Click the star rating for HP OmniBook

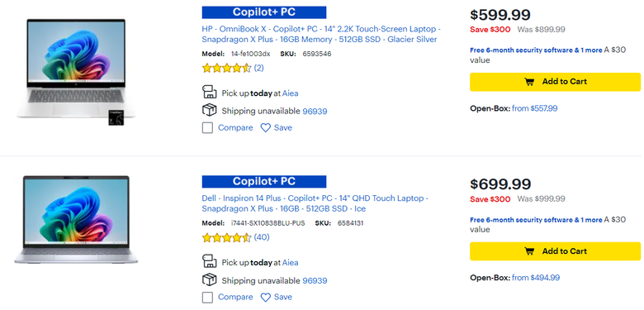tap(226, 69)
